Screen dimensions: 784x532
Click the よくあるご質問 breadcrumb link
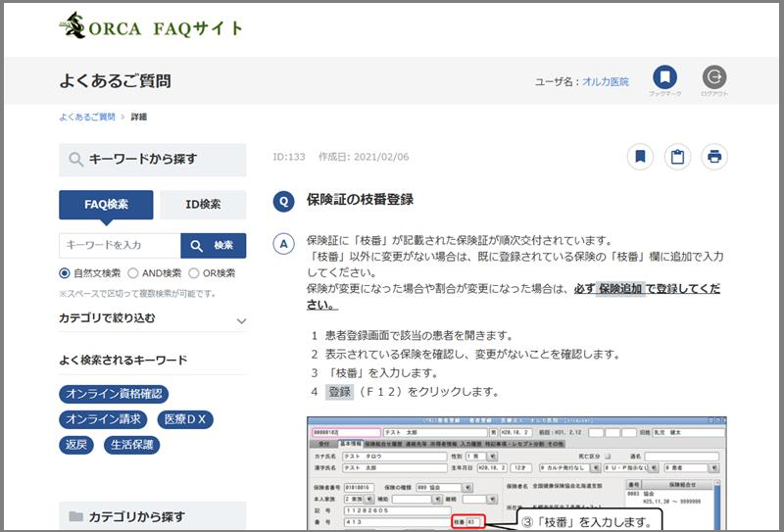coord(86,117)
